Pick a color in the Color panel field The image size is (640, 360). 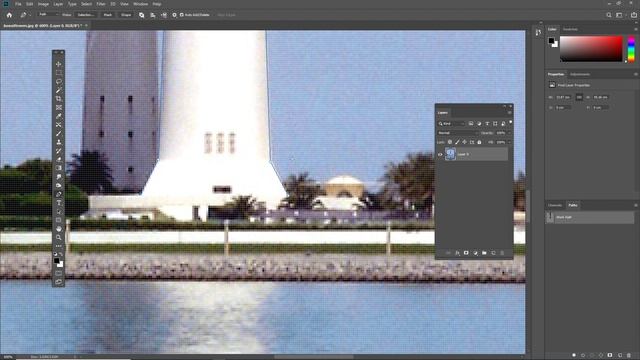[591, 49]
